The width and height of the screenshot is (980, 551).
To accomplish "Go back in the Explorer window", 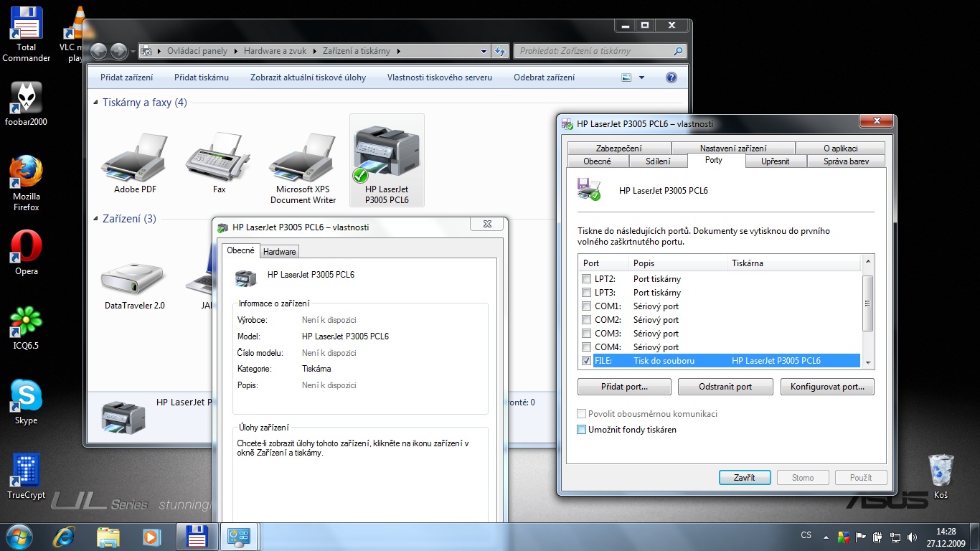I will click(x=99, y=51).
